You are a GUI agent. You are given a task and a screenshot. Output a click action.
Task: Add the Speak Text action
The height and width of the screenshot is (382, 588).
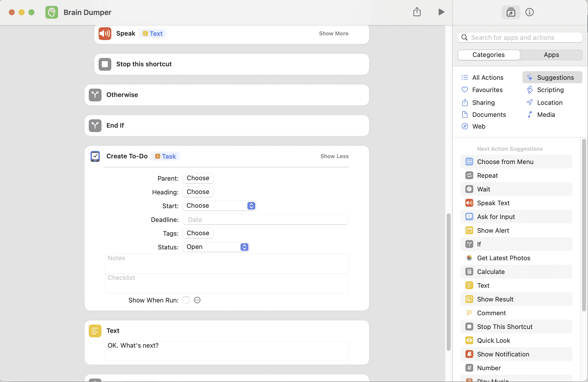click(516, 203)
